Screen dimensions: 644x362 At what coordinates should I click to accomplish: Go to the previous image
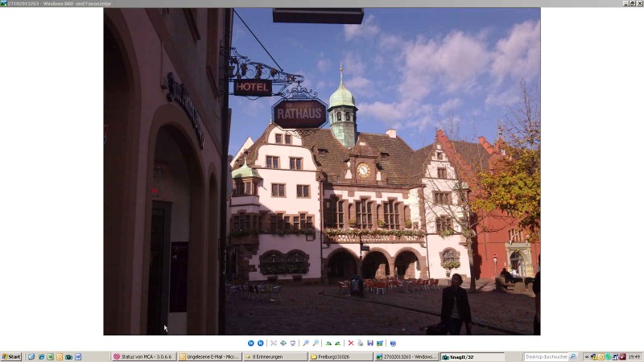click(x=251, y=343)
